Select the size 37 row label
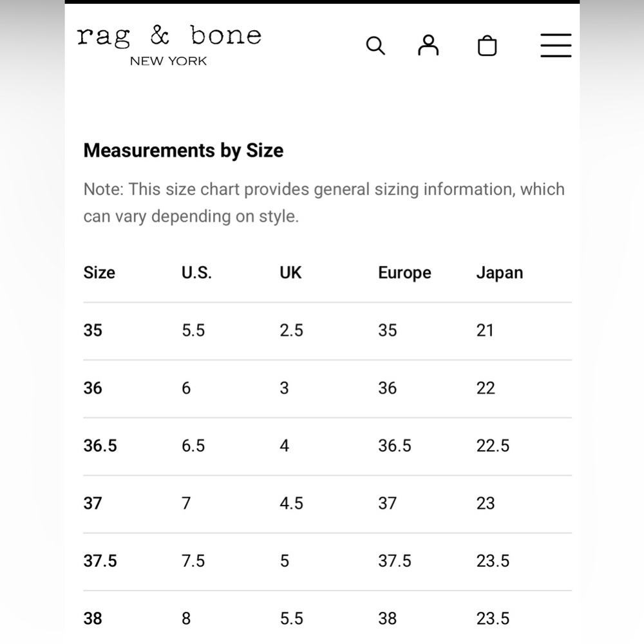The height and width of the screenshot is (644, 644). pyautogui.click(x=93, y=503)
